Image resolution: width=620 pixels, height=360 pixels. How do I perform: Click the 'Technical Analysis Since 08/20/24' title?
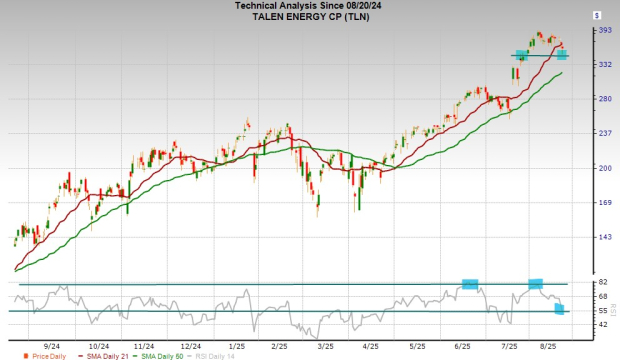pyautogui.click(x=308, y=6)
